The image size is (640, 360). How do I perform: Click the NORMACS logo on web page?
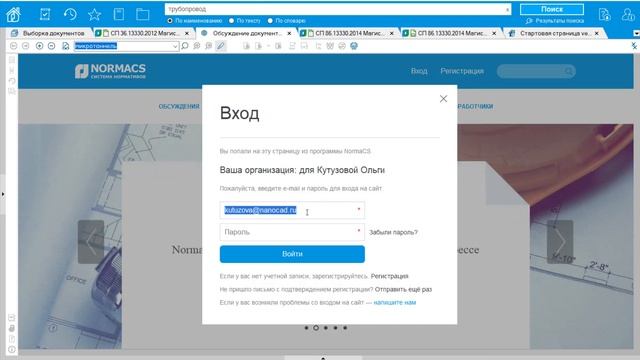click(110, 71)
